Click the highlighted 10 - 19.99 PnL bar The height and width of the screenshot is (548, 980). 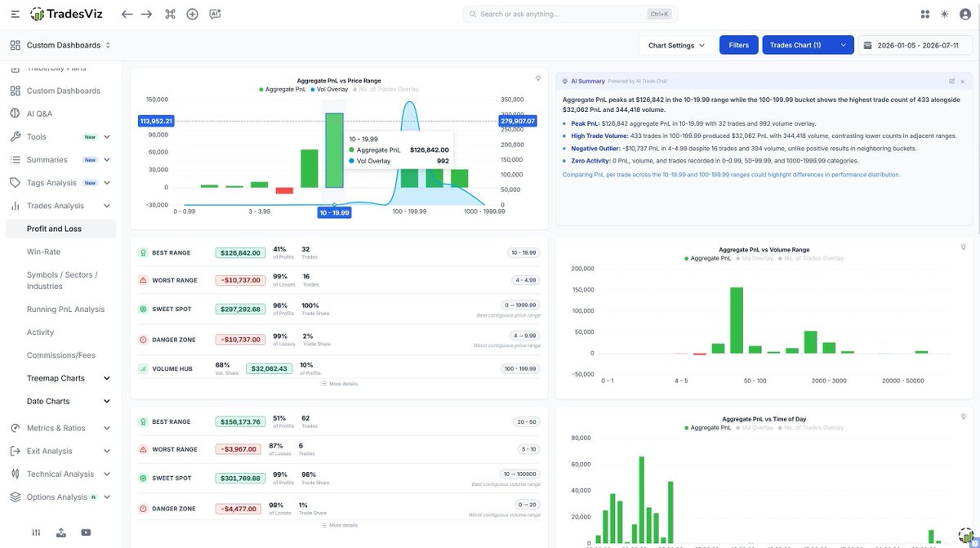tap(334, 150)
